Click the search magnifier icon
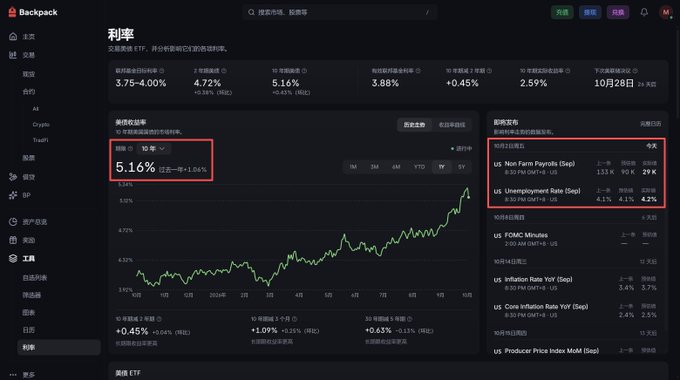This screenshot has width=680, height=380. click(x=251, y=12)
